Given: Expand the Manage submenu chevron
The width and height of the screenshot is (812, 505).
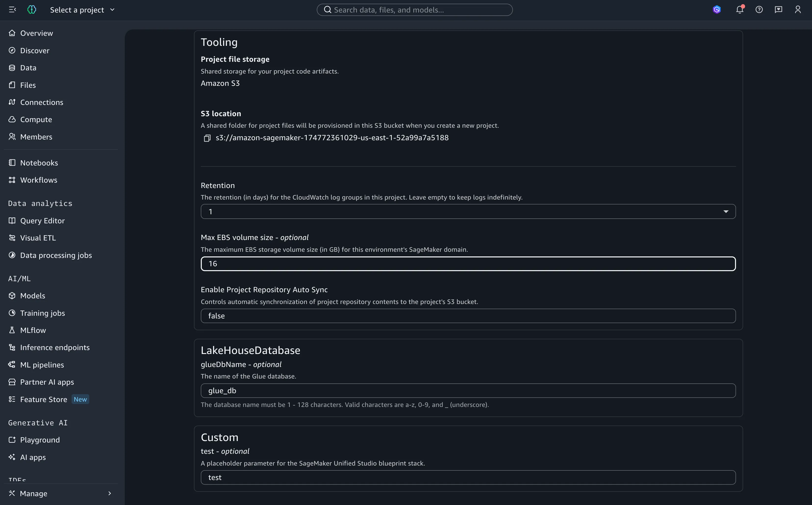Looking at the screenshot, I should (110, 493).
